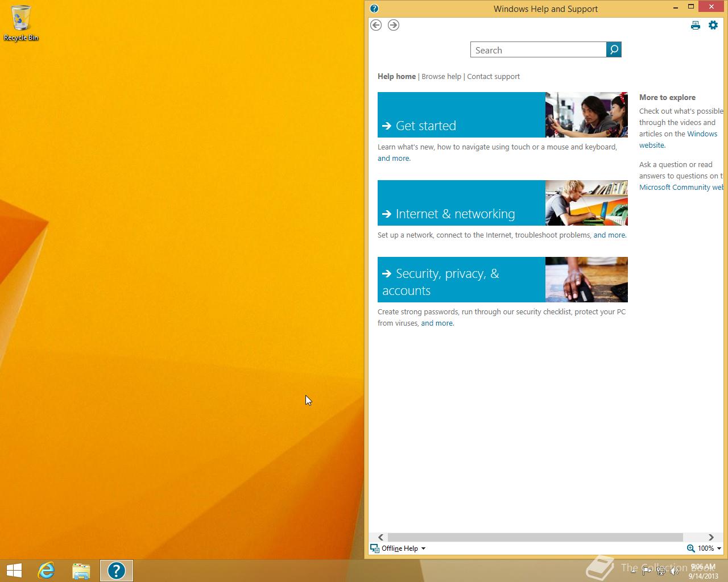This screenshot has height=582, width=728.
Task: Open the Windows Start button
Action: 14,571
